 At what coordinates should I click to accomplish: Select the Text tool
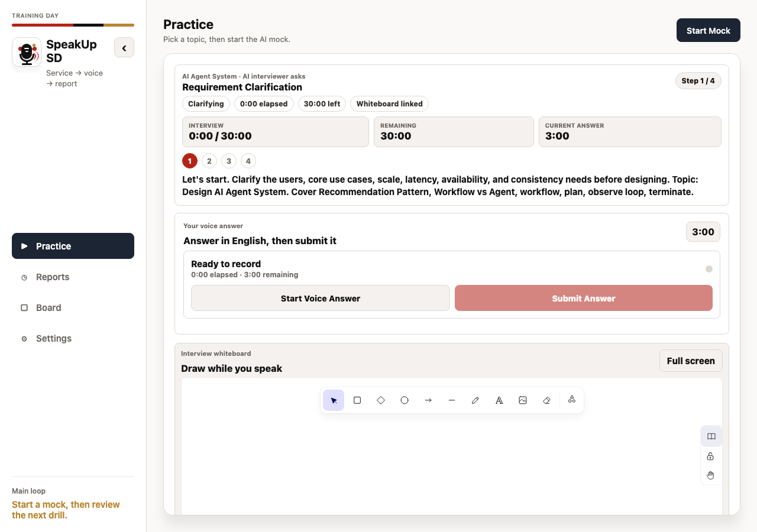(x=499, y=400)
